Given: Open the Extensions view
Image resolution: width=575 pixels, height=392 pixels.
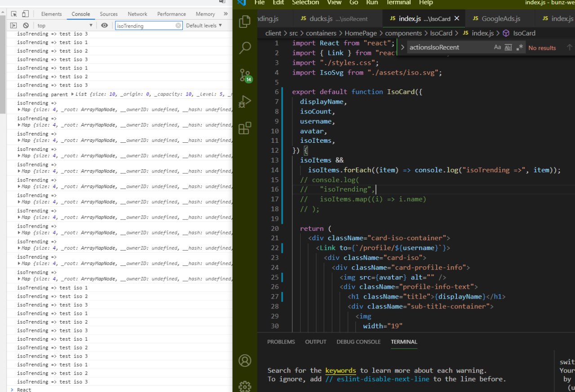Looking at the screenshot, I should click(x=245, y=129).
